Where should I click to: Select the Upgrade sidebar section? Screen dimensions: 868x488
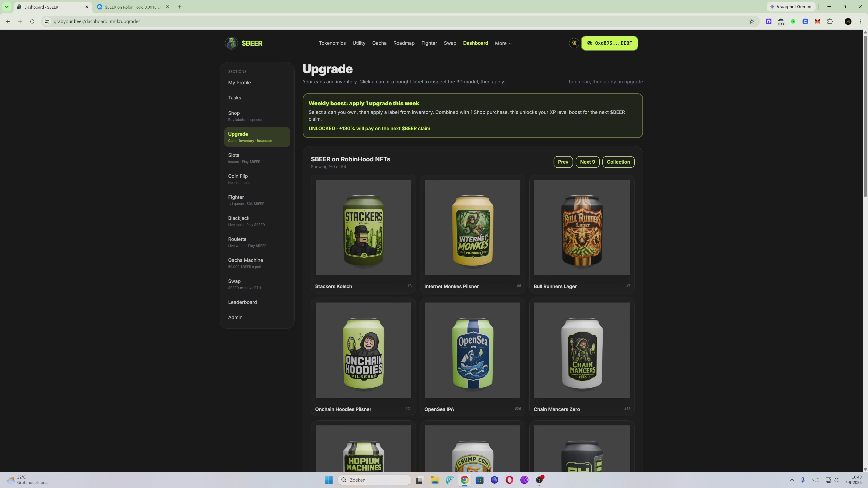click(257, 137)
